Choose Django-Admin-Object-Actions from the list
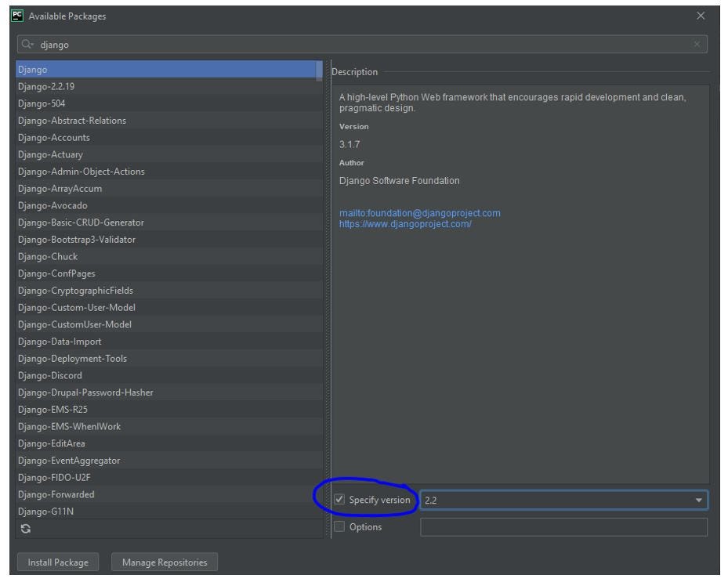Screen dimensions: 728x582 pyautogui.click(x=81, y=172)
